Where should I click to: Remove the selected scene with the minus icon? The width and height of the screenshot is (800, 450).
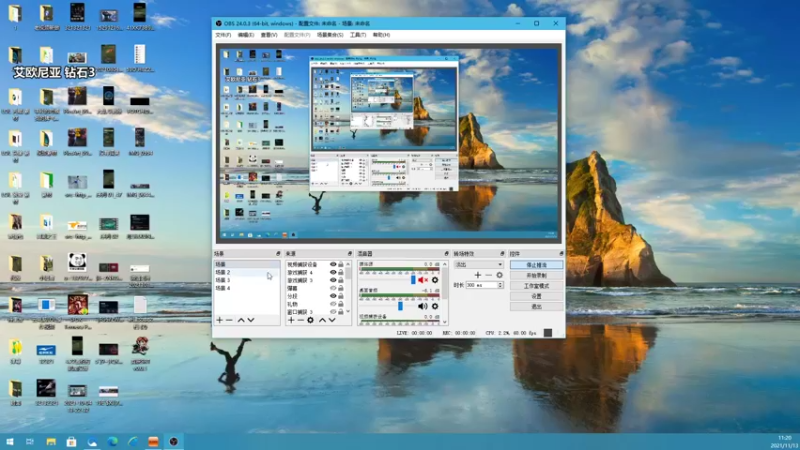tap(229, 320)
